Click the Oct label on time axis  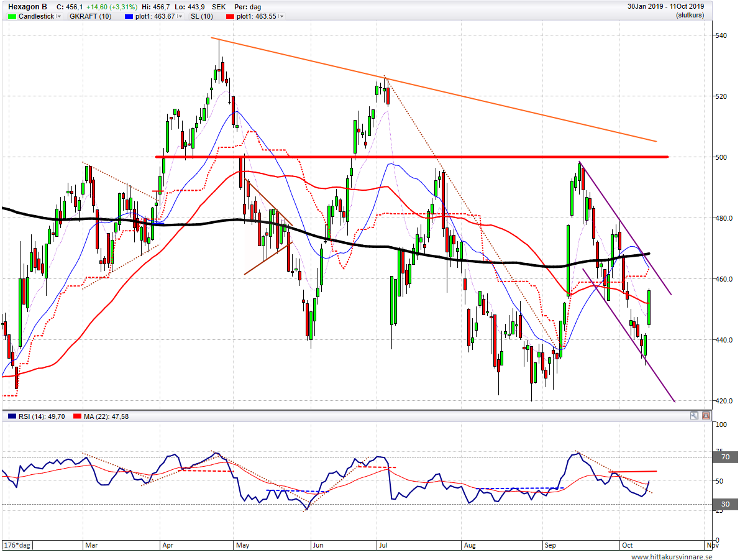pyautogui.click(x=627, y=545)
